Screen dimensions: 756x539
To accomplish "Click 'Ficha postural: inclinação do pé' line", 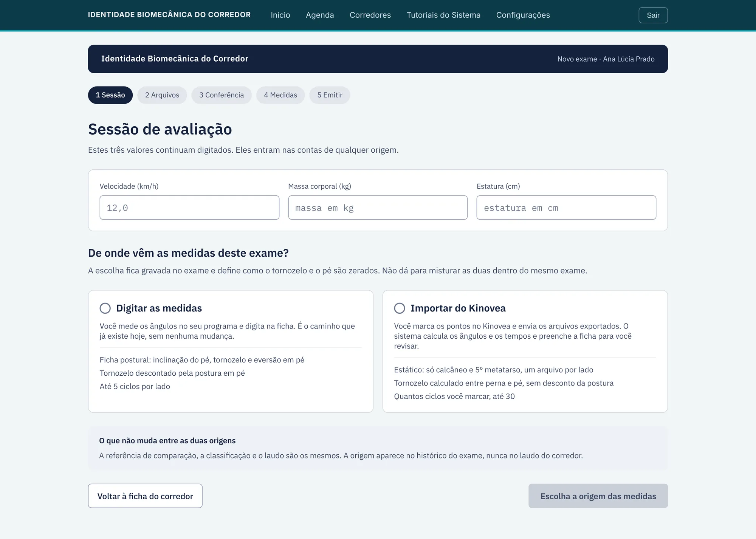I will click(x=202, y=360).
